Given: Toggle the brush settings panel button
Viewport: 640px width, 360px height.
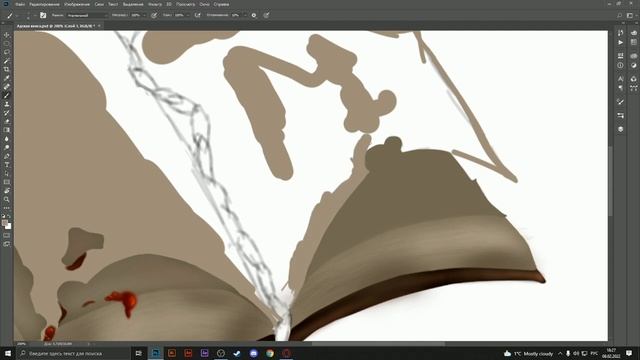Looking at the screenshot, I should [x=43, y=15].
